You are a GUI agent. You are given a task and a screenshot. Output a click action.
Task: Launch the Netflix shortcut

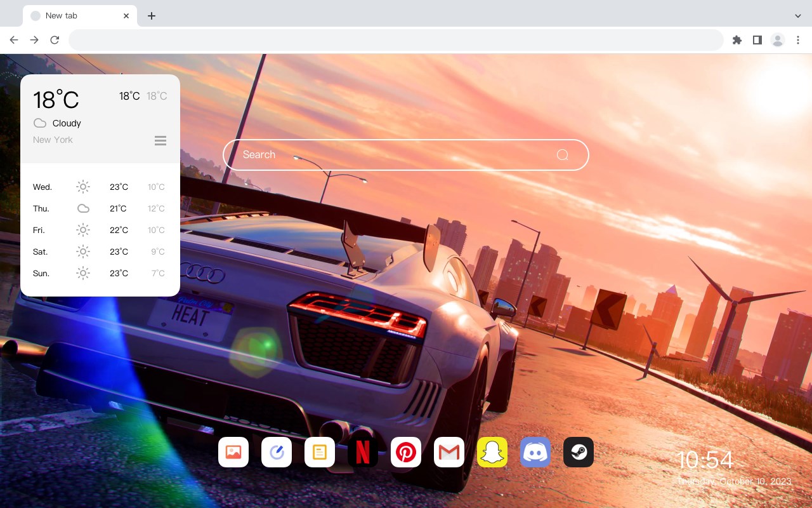click(363, 452)
